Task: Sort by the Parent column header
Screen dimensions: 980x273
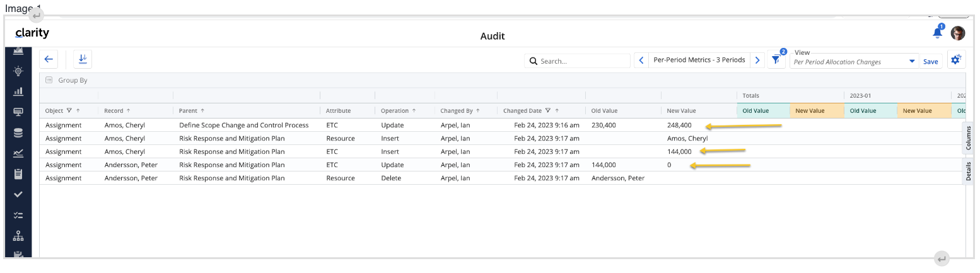Action: coord(191,111)
